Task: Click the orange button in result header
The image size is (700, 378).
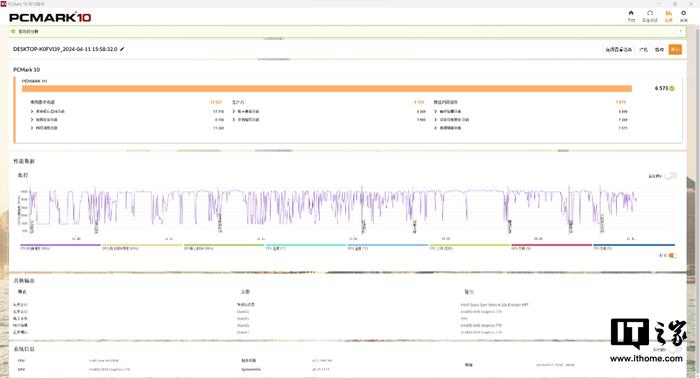Action: 675,49
